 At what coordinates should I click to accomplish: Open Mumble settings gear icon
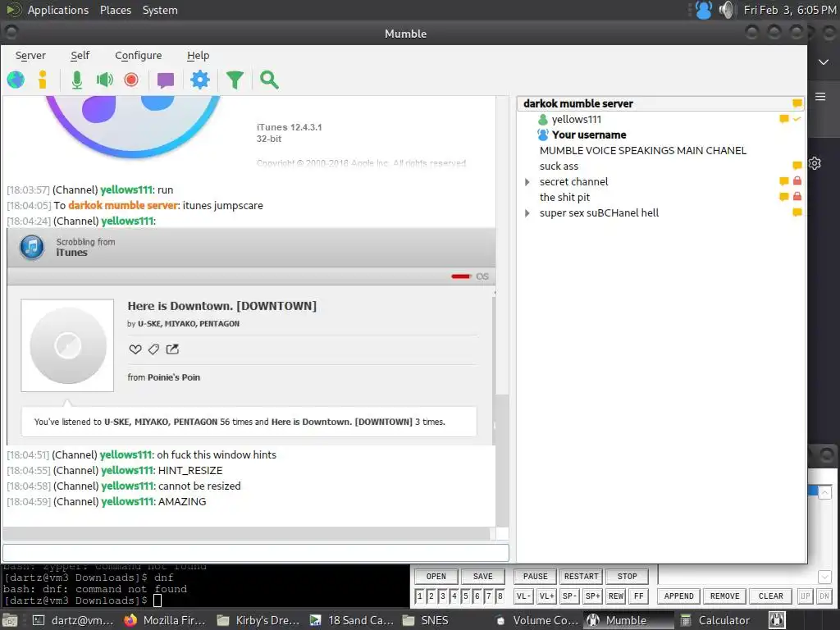[200, 80]
